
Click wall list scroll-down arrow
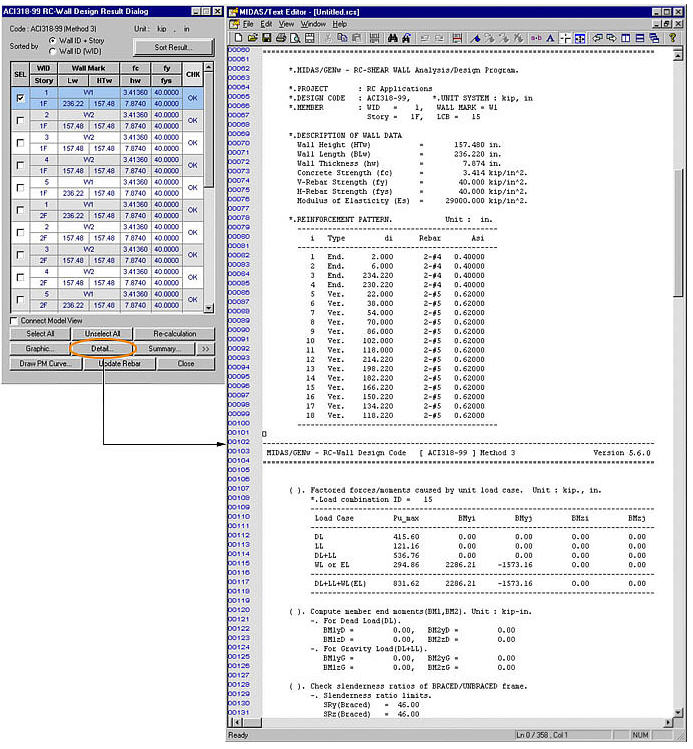(x=209, y=309)
